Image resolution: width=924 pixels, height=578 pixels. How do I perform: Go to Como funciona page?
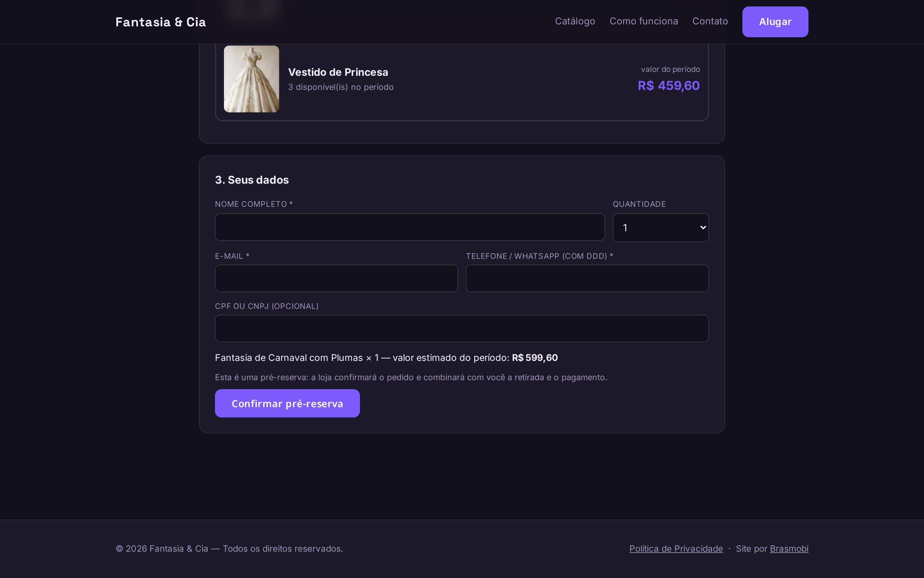click(643, 22)
